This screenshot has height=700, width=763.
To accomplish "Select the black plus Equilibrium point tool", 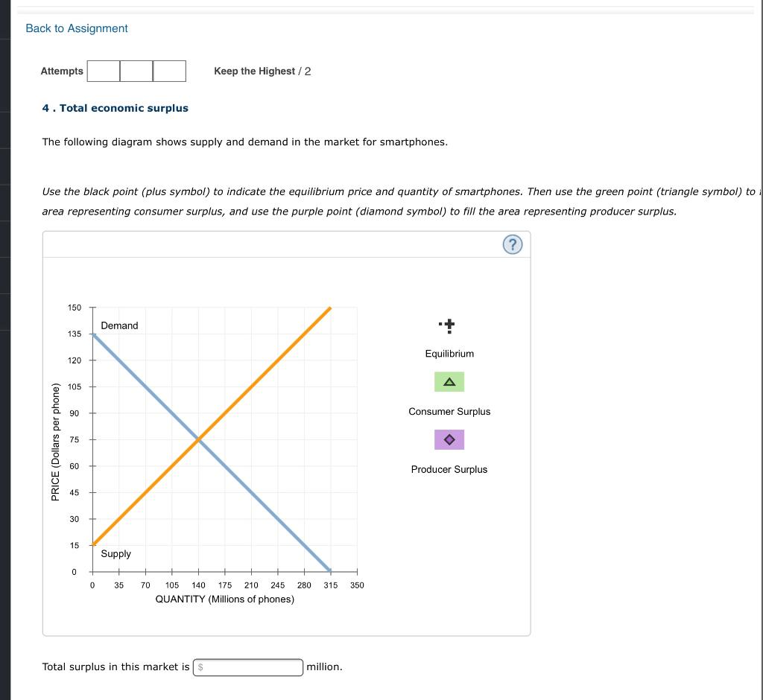I will [x=449, y=325].
